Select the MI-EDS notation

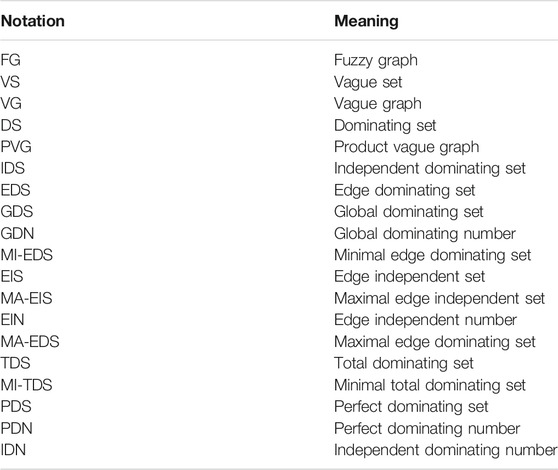pos(27,255)
